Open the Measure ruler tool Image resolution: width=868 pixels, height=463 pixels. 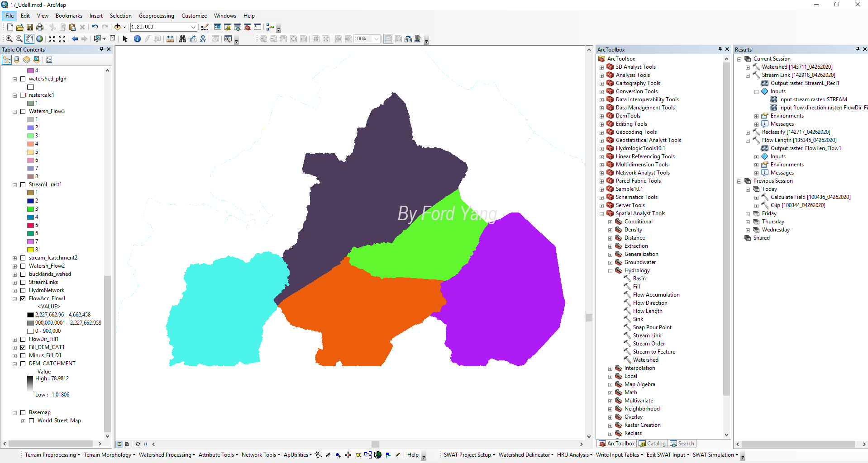(170, 39)
